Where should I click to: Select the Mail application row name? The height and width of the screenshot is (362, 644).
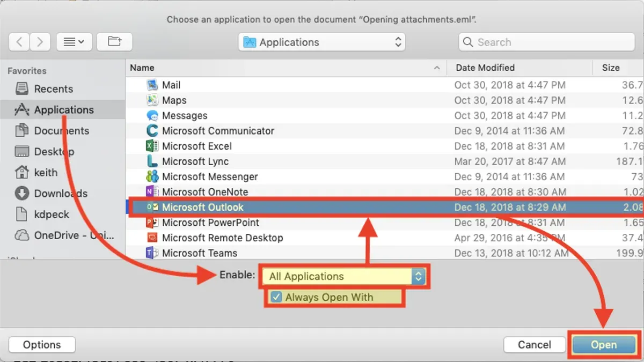point(171,85)
